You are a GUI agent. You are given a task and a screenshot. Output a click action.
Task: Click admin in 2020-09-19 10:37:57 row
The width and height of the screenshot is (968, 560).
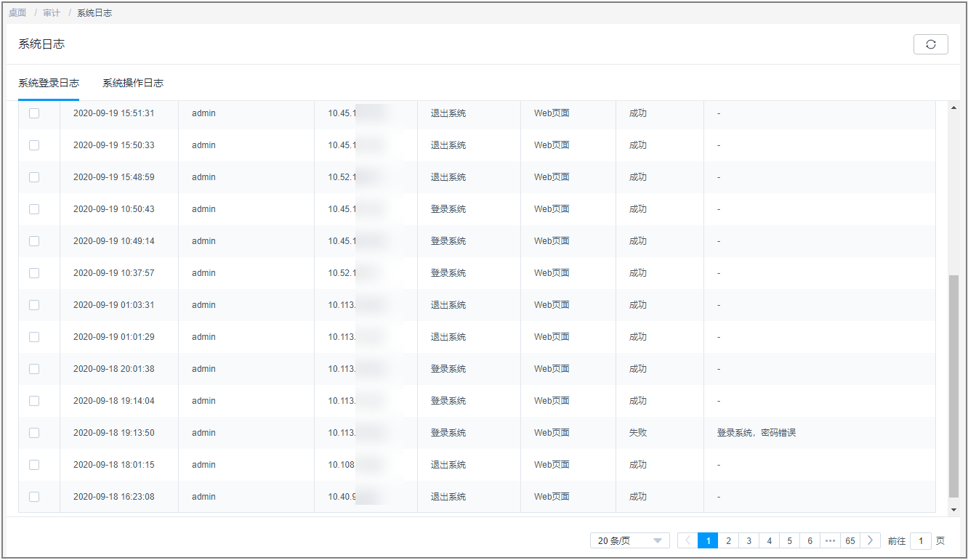click(204, 273)
